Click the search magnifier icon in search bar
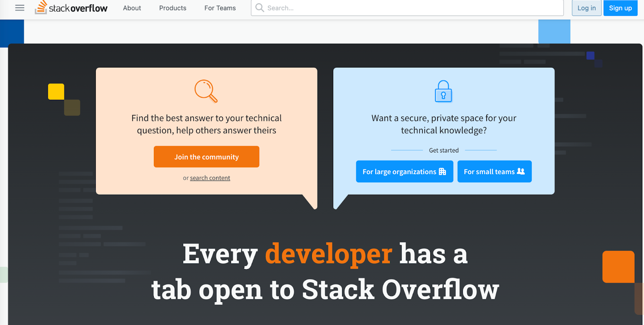This screenshot has height=325, width=644. (x=260, y=8)
